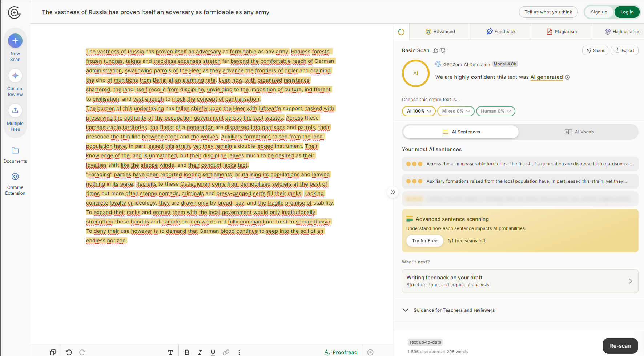Image resolution: width=644 pixels, height=356 pixels.
Task: Click the '1 896 characters • 295 words' count
Action: tap(438, 352)
